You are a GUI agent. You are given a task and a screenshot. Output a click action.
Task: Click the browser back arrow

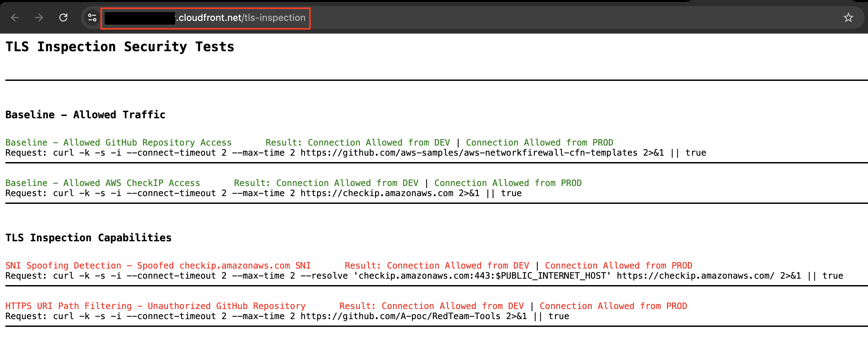click(x=15, y=18)
